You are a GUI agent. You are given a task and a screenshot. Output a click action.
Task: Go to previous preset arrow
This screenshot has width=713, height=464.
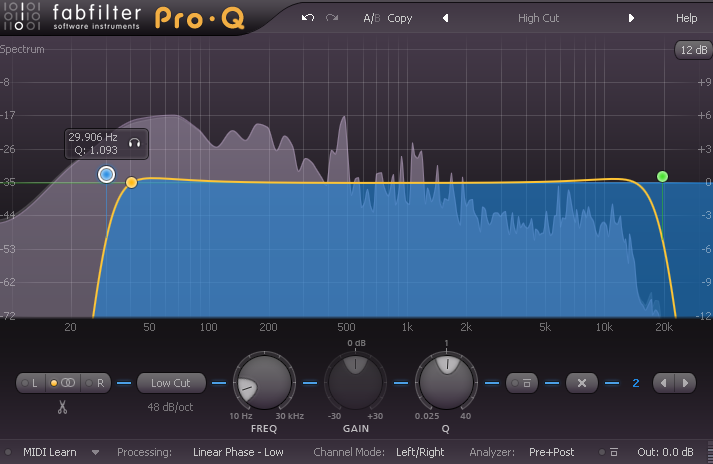[446, 18]
